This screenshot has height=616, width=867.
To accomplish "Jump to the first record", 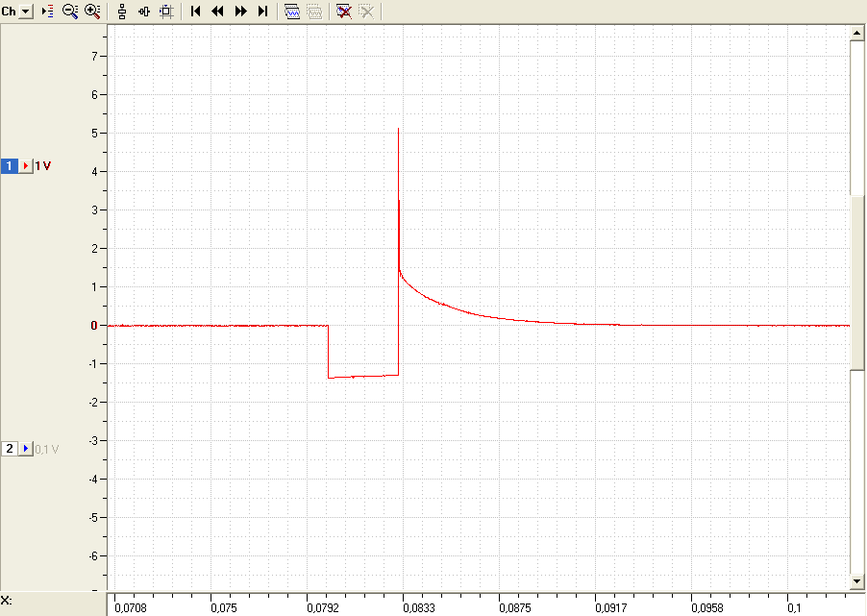I will 195,12.
